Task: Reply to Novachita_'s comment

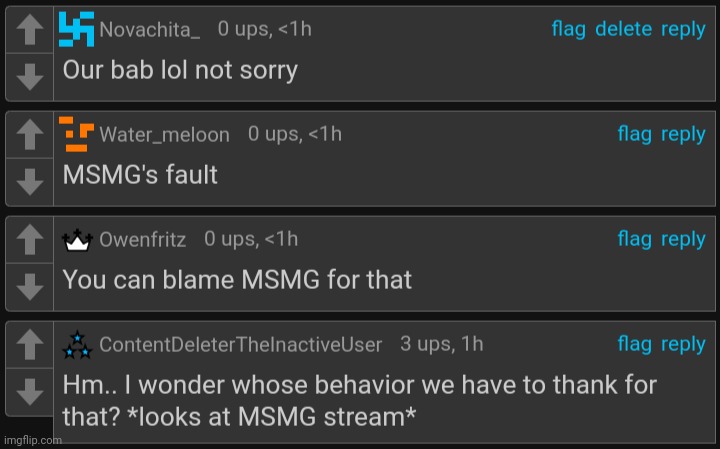Action: pyautogui.click(x=683, y=30)
